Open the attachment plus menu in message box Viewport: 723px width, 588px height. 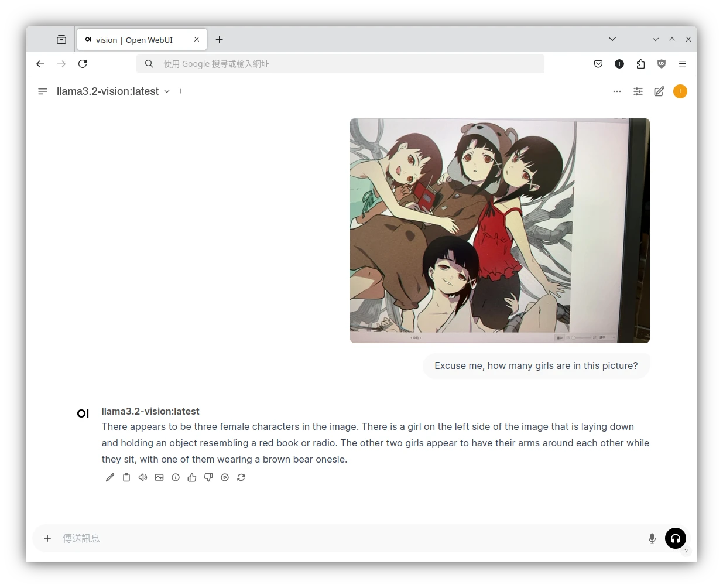[x=47, y=538]
